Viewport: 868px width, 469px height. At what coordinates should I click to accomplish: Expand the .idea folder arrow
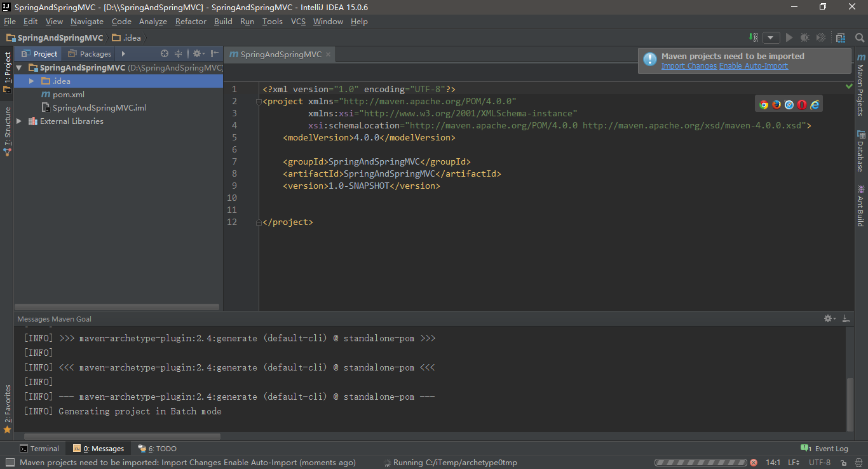pos(31,81)
